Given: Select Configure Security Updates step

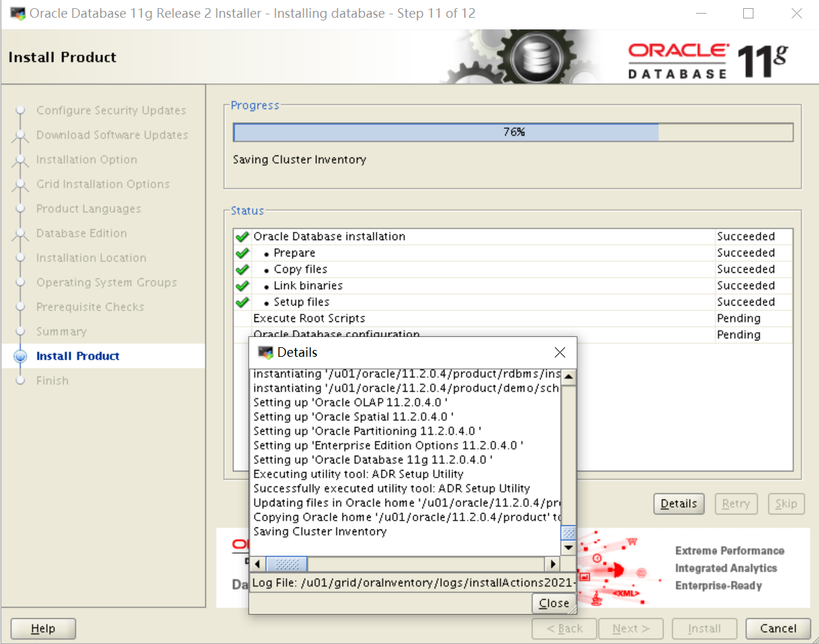Looking at the screenshot, I should (x=111, y=111).
